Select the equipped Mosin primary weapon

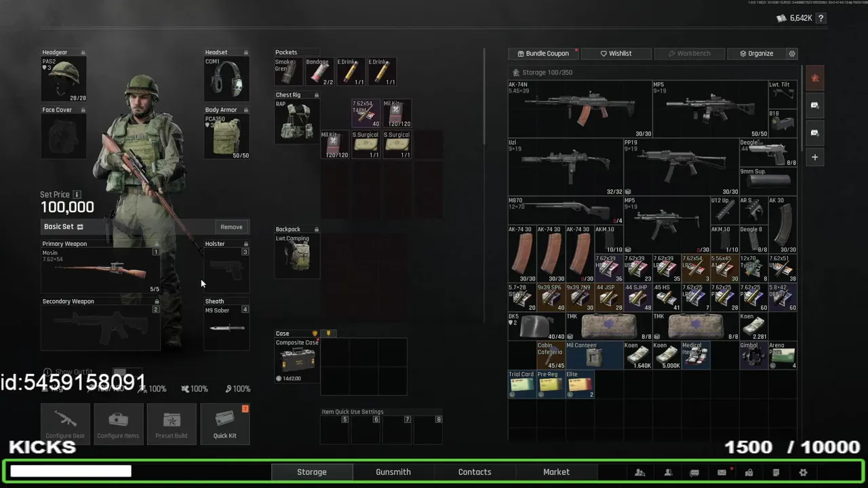(x=100, y=271)
